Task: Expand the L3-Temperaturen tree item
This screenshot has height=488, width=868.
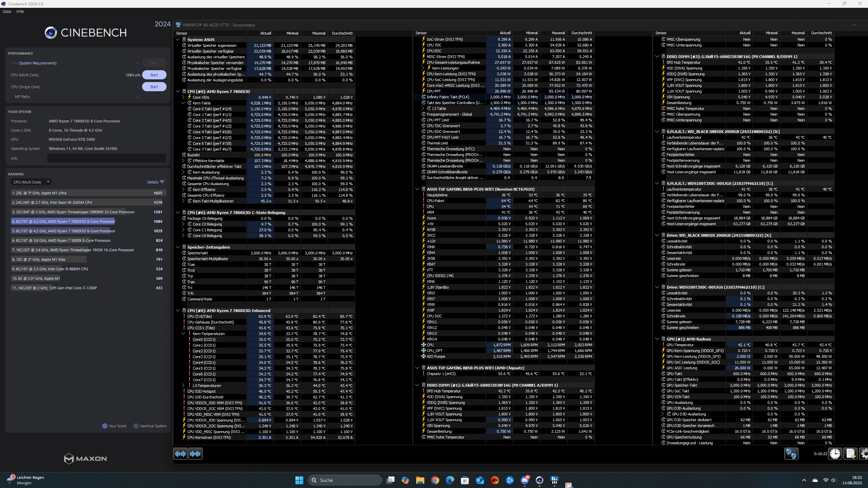Action: point(183,386)
